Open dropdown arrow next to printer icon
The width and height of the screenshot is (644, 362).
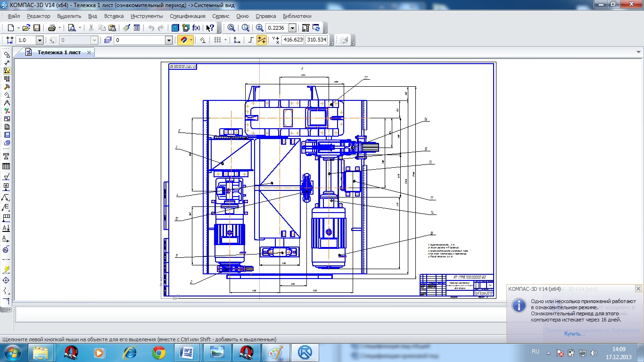[59, 28]
